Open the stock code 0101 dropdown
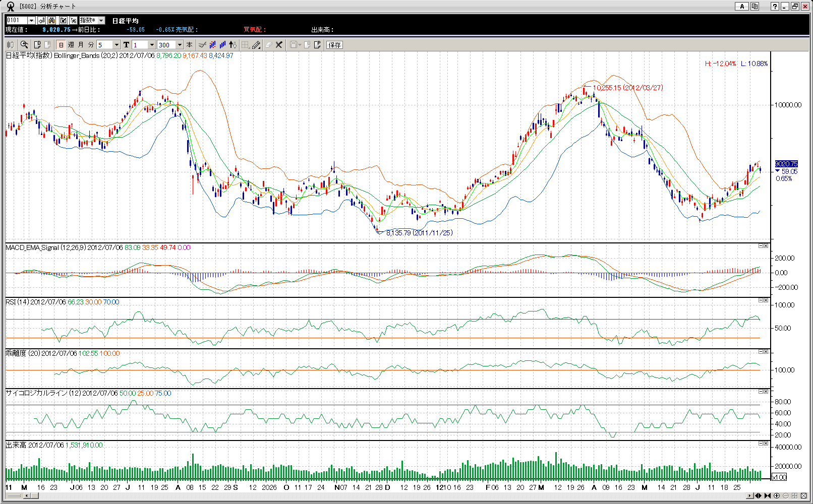Screen dimensions: 813x504 coord(31,20)
